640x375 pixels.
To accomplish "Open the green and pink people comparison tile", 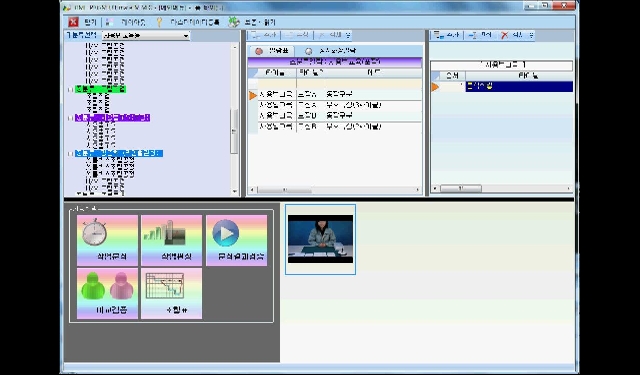I will [107, 293].
